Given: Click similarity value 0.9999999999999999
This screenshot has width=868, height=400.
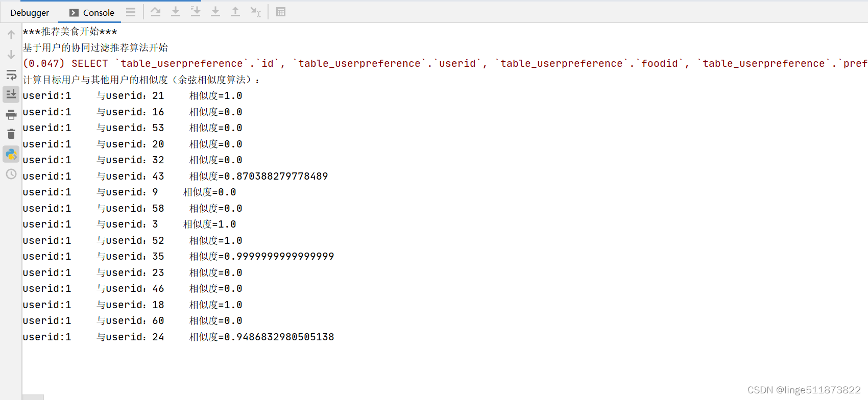Looking at the screenshot, I should coord(279,257).
